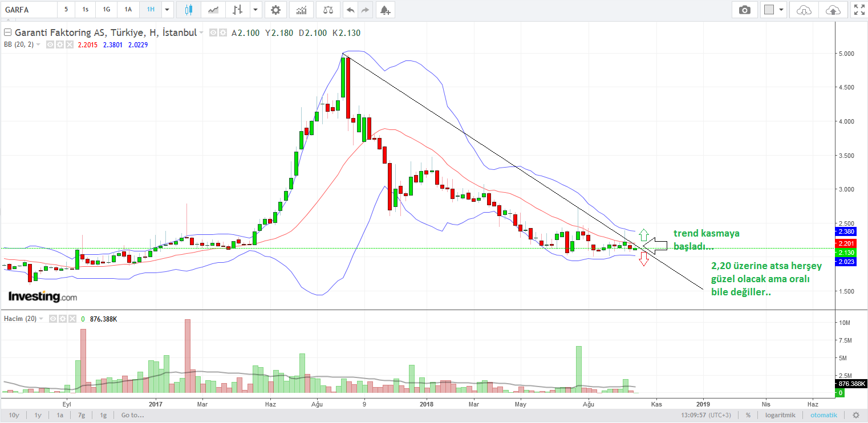The height and width of the screenshot is (423, 868).
Task: Open layout selector square dropdown
Action: [x=774, y=10]
